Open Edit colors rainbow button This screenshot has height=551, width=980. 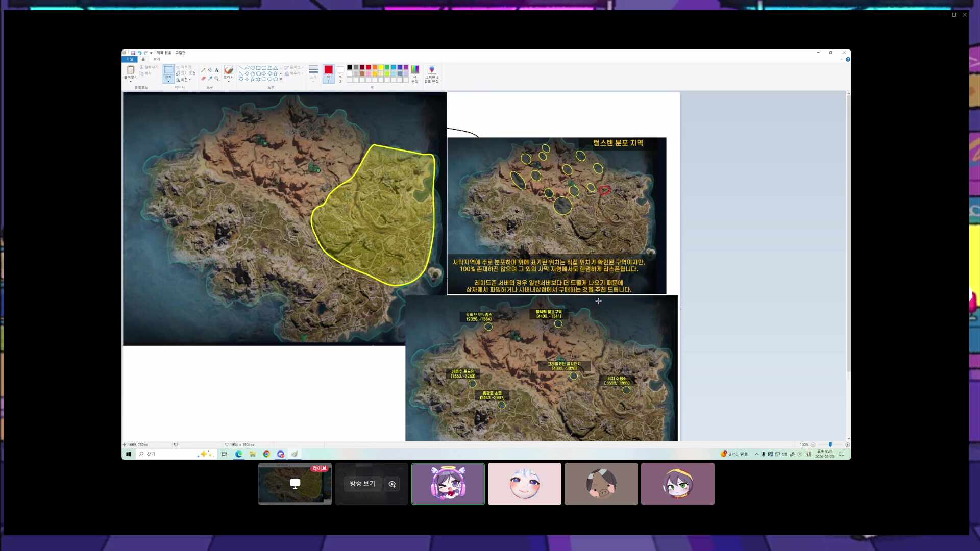click(415, 74)
